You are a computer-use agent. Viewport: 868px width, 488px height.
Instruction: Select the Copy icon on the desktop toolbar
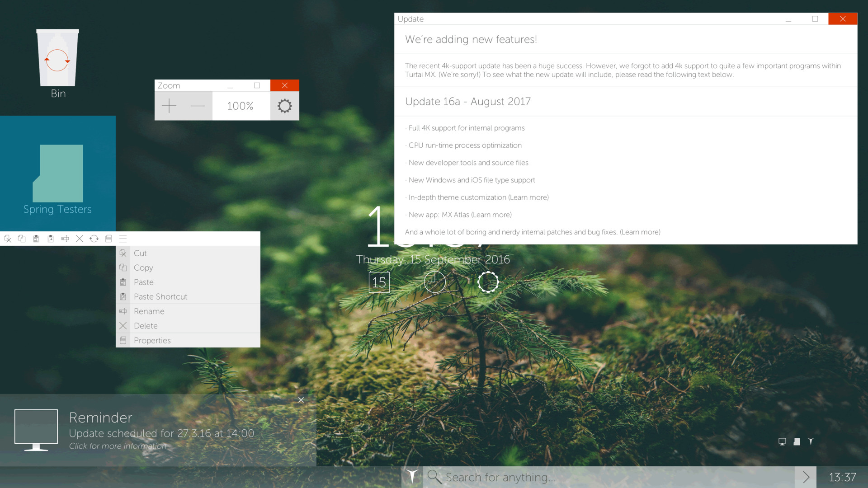coord(22,239)
